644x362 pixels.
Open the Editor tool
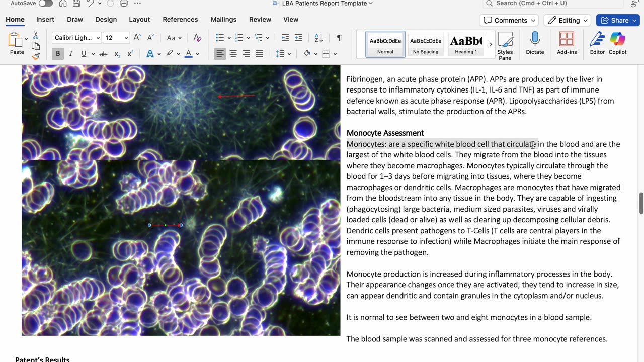click(x=597, y=43)
